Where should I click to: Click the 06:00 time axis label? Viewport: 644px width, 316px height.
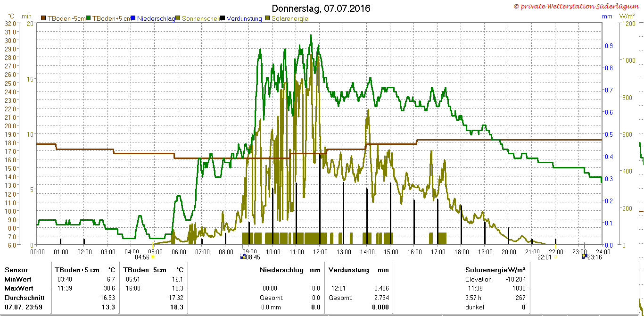pyautogui.click(x=178, y=251)
